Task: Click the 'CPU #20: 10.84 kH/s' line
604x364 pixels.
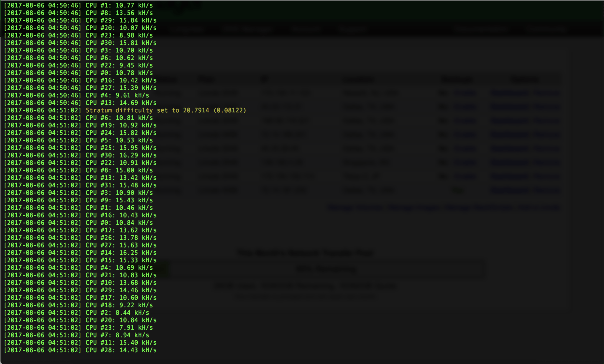Action: 80,320
